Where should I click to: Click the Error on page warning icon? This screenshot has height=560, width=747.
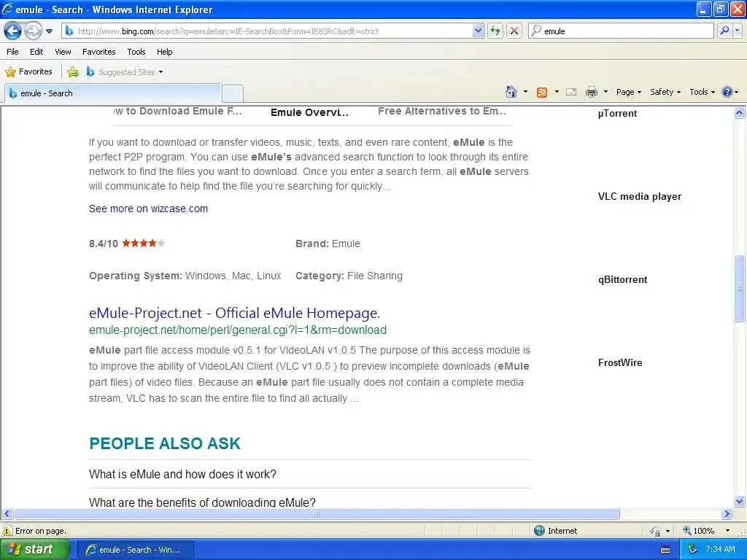click(x=7, y=531)
